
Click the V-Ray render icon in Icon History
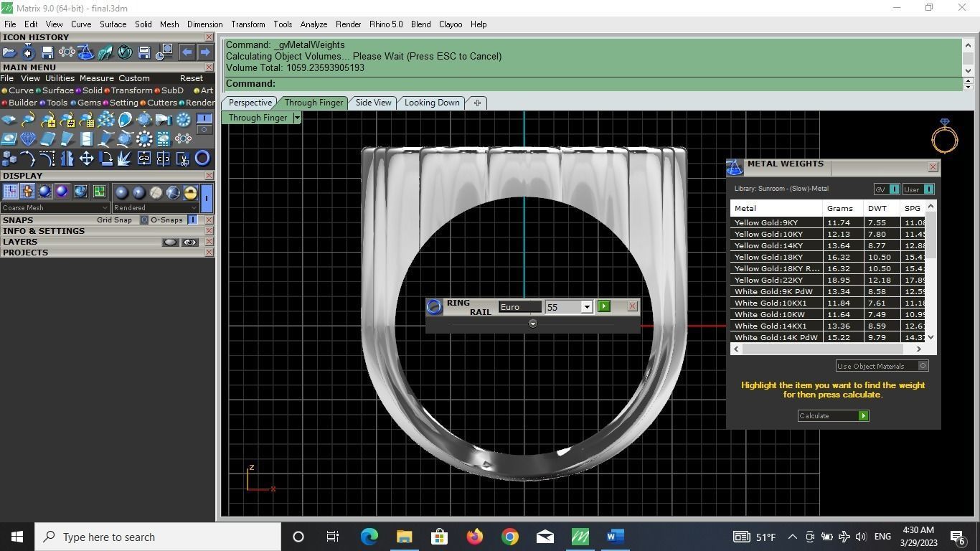tap(125, 52)
